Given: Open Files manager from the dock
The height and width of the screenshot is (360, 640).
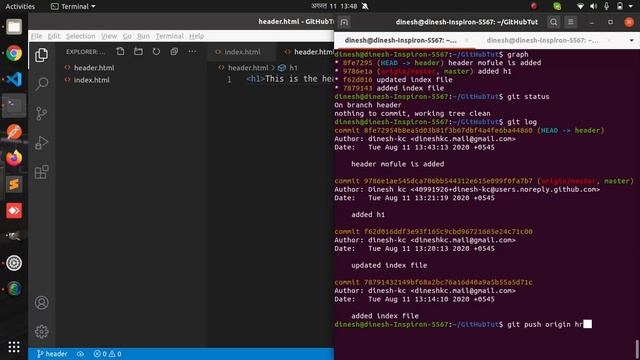Looking at the screenshot, I should (14, 27).
